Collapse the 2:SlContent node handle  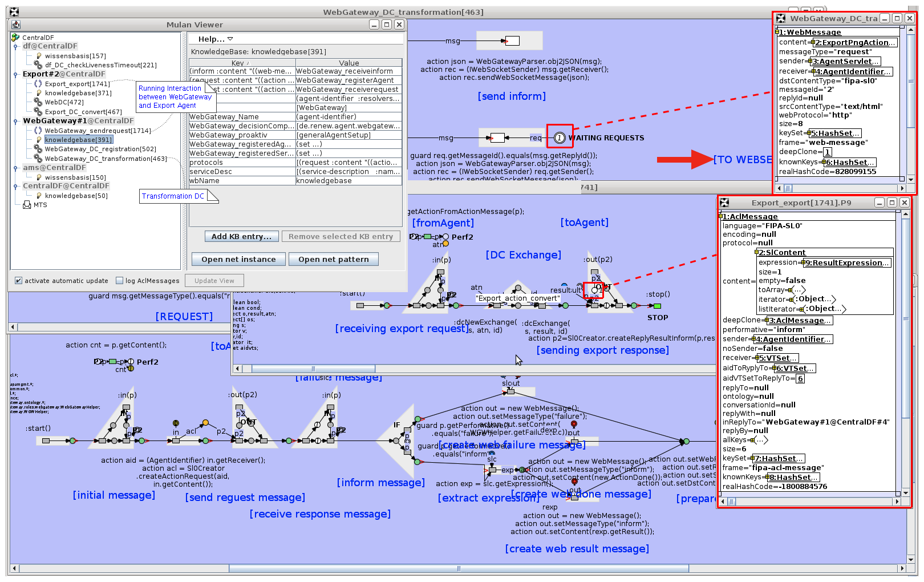pyautogui.click(x=756, y=252)
